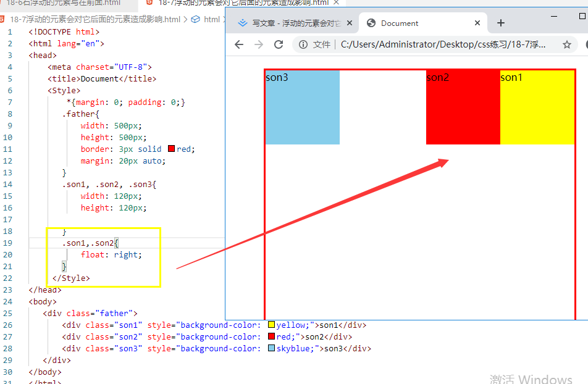
Task: Open the 18-6 editor tab
Action: coord(64,3)
